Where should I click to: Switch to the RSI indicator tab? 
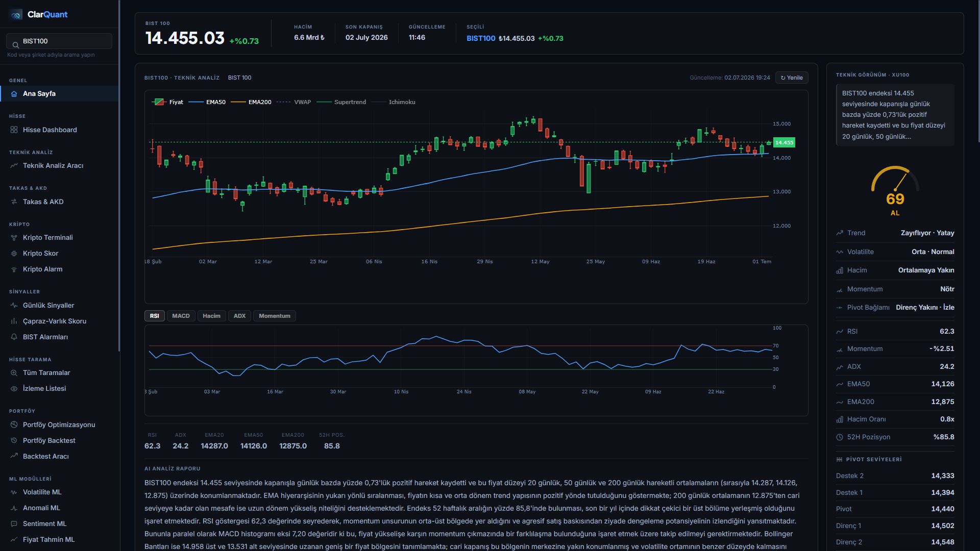coord(155,316)
